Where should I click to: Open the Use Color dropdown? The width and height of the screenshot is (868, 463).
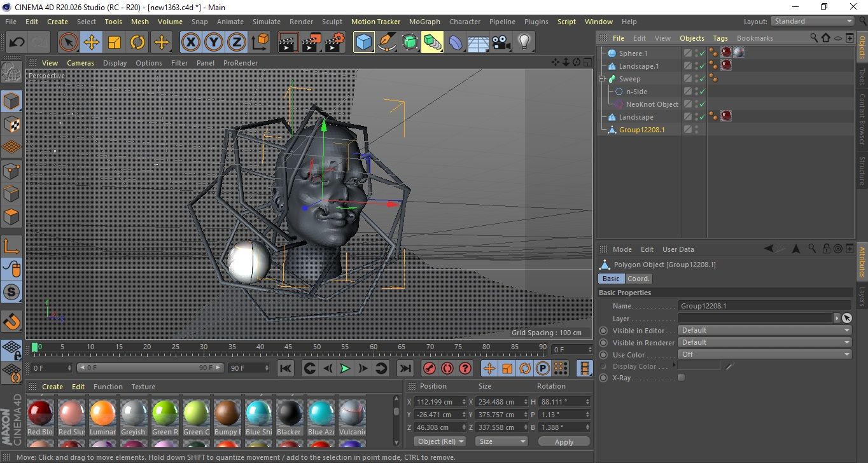[x=764, y=354]
